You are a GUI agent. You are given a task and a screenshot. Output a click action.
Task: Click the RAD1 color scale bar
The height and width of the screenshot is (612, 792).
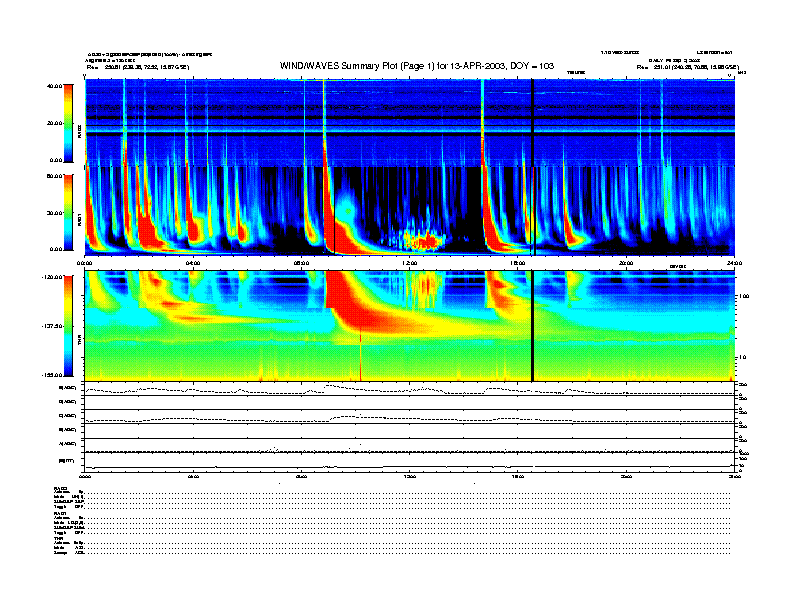68,212
